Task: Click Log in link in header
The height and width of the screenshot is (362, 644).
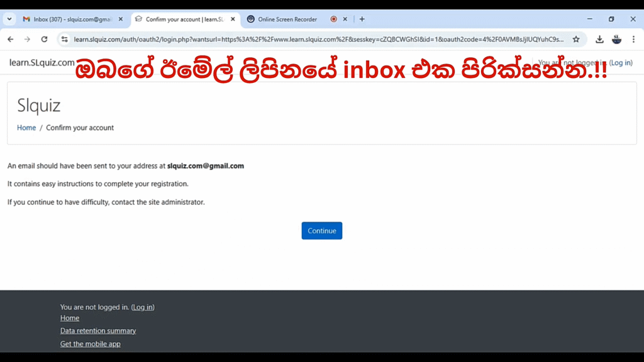Action: [621, 63]
